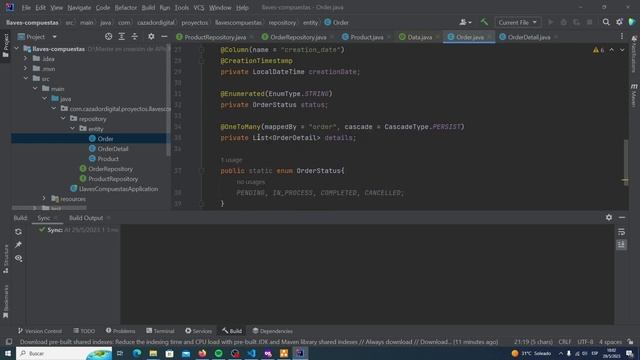Open the Dependencies tool window
Image resolution: width=640 pixels, height=360 pixels.
click(272, 331)
